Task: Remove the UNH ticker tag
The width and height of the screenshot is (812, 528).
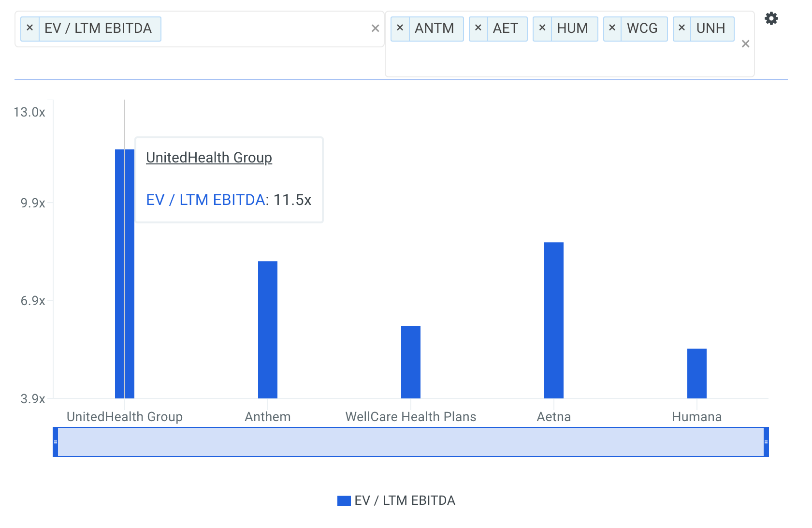Action: point(682,28)
